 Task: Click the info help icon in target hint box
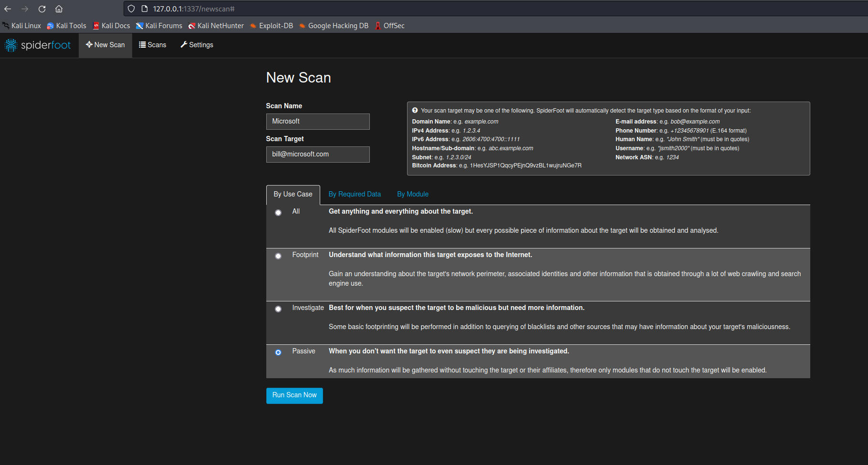(x=415, y=111)
